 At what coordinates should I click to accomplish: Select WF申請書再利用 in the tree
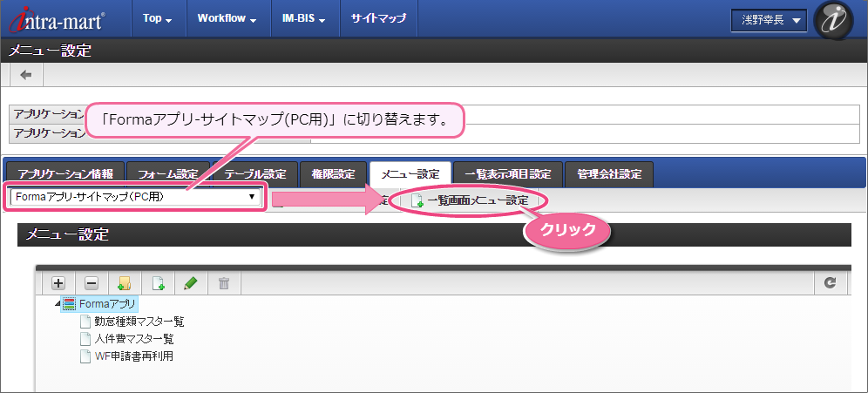point(132,356)
